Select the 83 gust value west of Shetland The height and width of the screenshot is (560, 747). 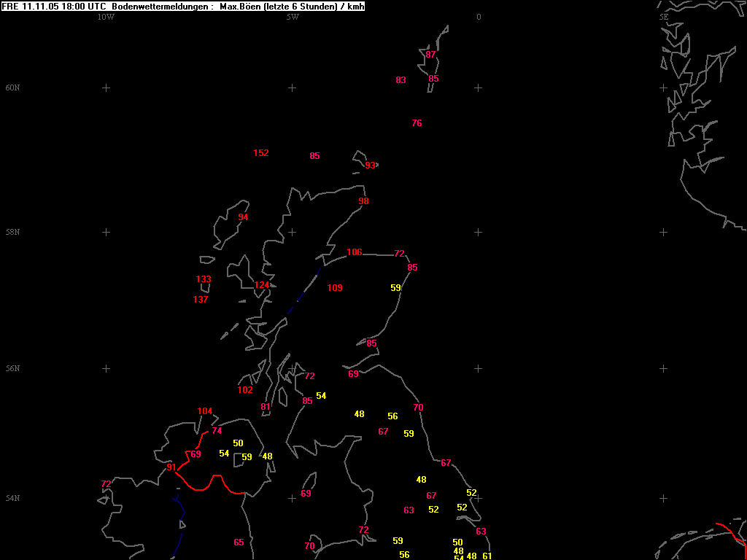(x=401, y=80)
